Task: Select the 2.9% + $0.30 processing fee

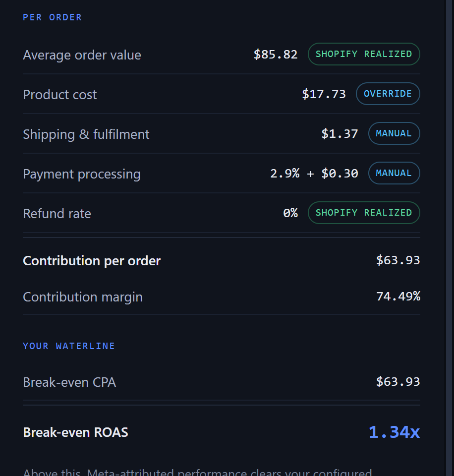Action: [x=314, y=174]
